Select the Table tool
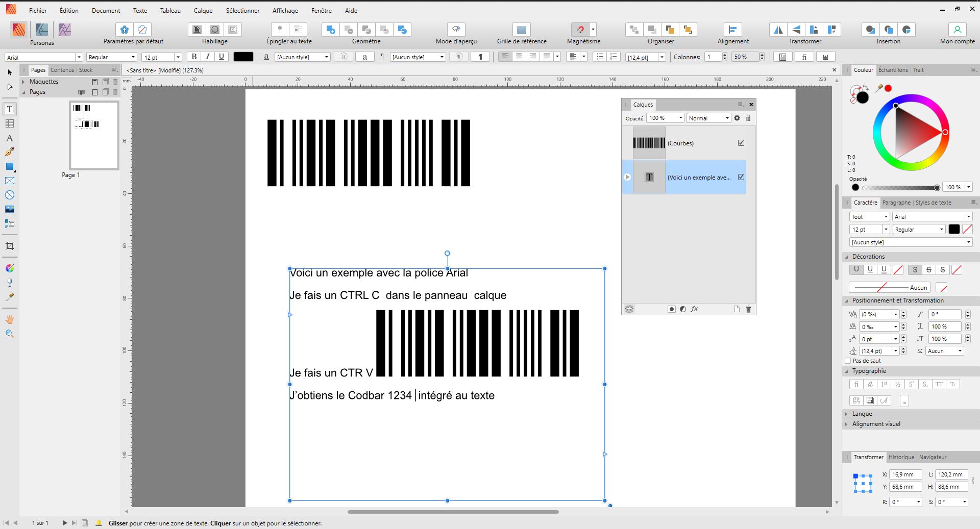 pos(10,123)
